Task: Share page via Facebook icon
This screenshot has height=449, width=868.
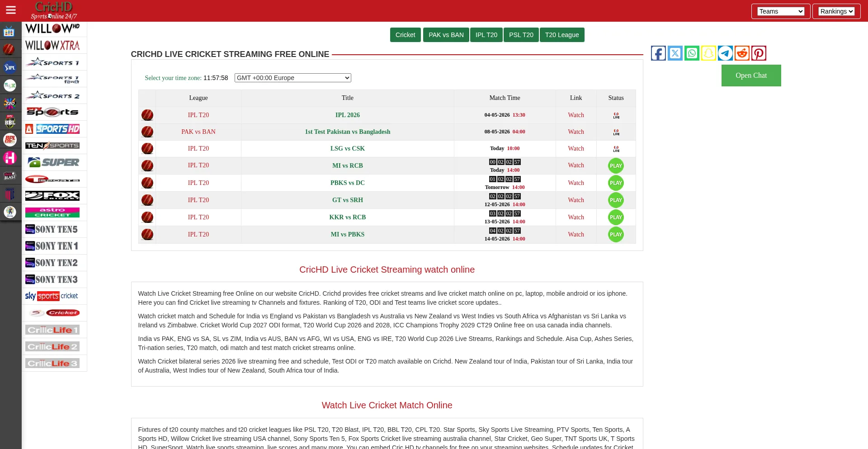Action: (658, 53)
